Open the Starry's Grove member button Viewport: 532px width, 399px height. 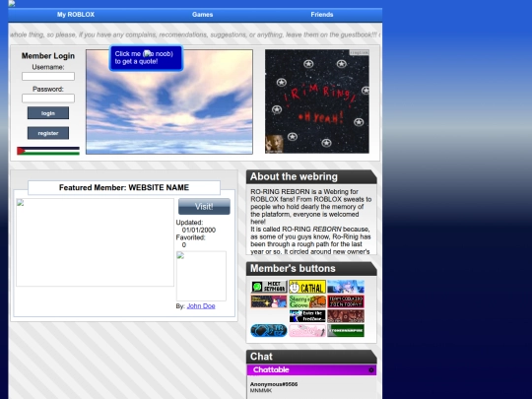pyautogui.click(x=307, y=301)
